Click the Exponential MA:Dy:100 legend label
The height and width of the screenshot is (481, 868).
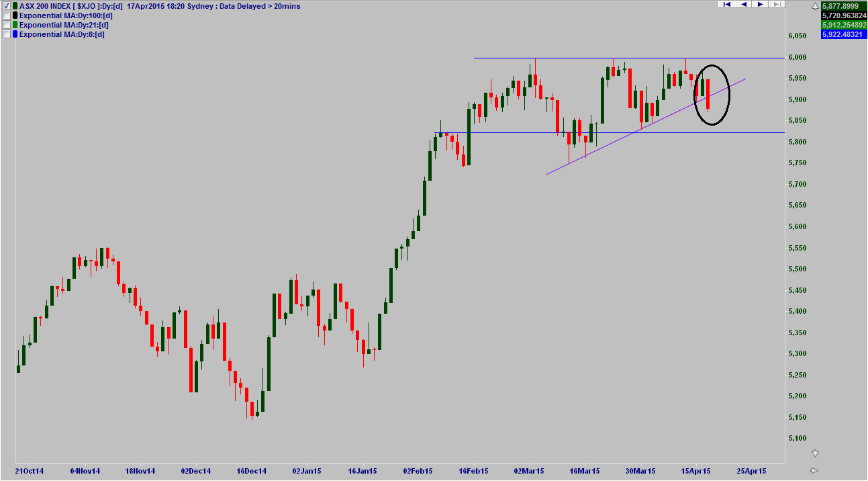coord(64,15)
